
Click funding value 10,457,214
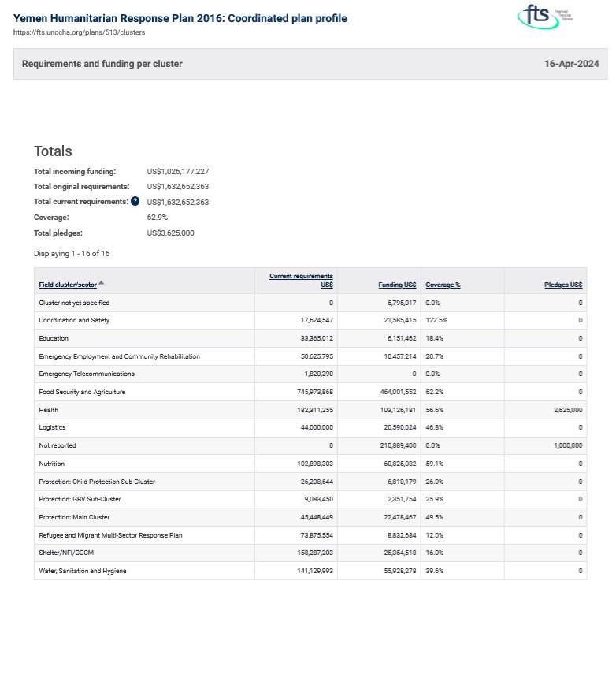(x=400, y=356)
